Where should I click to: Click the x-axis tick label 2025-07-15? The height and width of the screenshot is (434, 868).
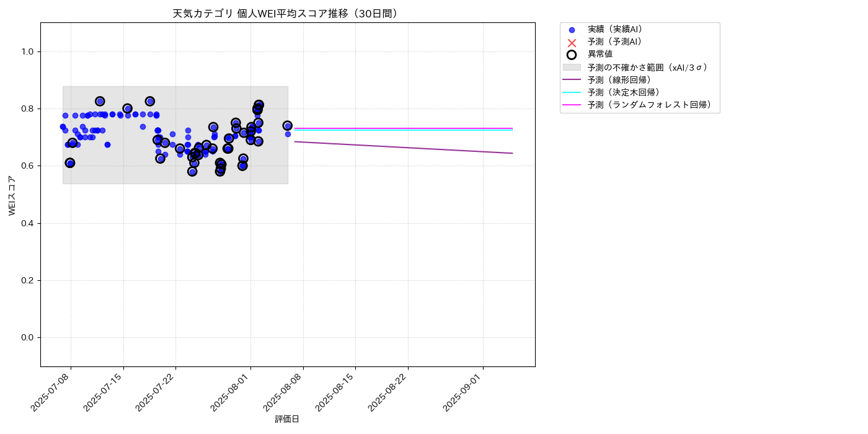point(105,392)
